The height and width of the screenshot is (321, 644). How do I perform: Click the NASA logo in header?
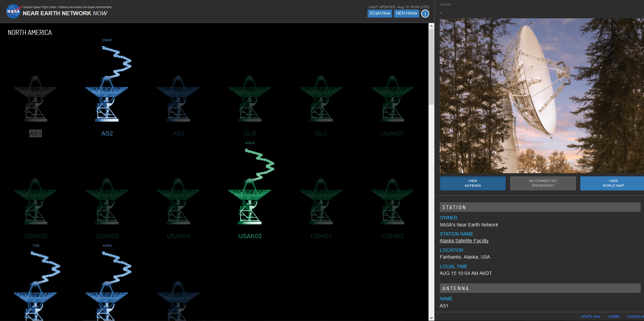(14, 11)
